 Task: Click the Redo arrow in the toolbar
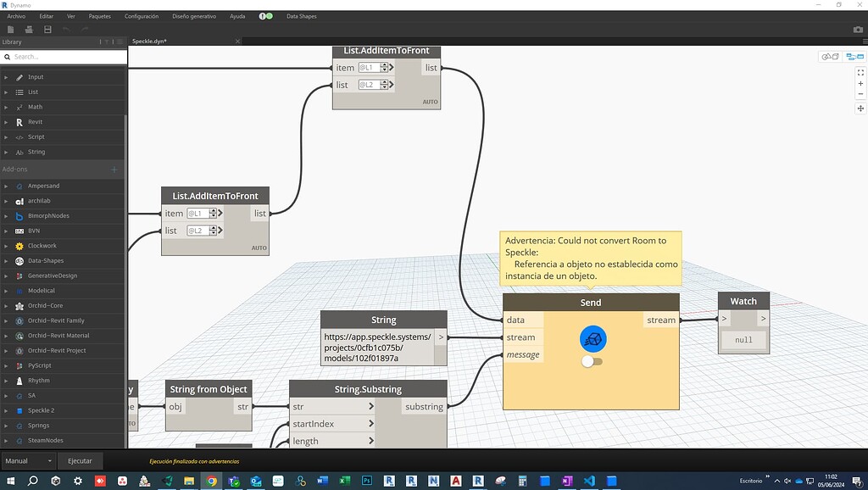[85, 30]
